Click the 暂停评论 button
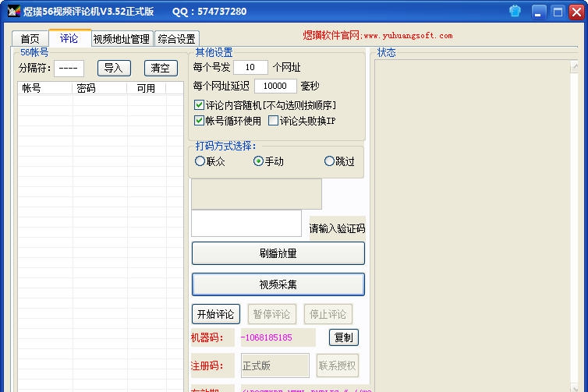The height and width of the screenshot is (392, 588). tap(272, 314)
